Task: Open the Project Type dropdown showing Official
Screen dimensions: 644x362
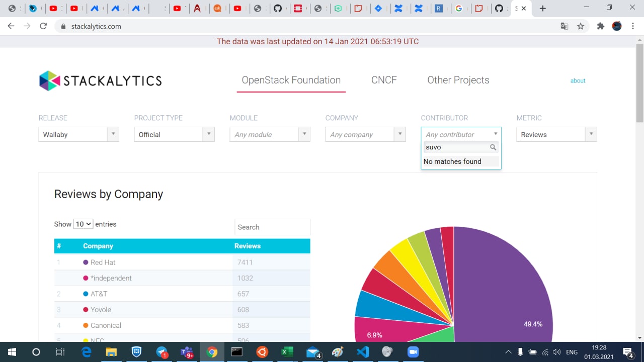Action: coord(174,134)
